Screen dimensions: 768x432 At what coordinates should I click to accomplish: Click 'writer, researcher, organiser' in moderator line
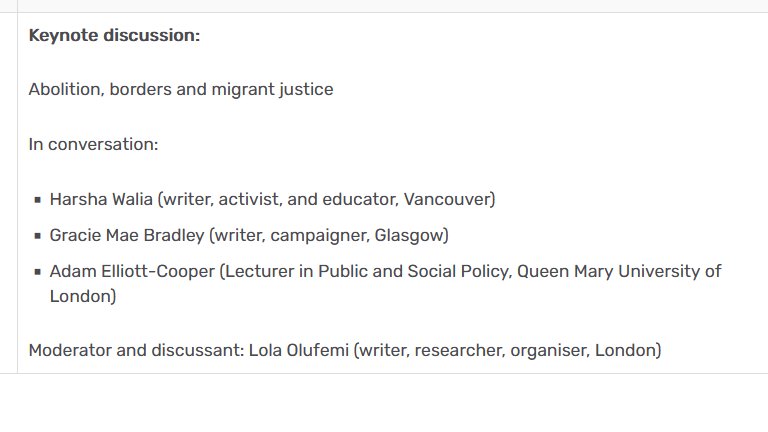point(474,351)
